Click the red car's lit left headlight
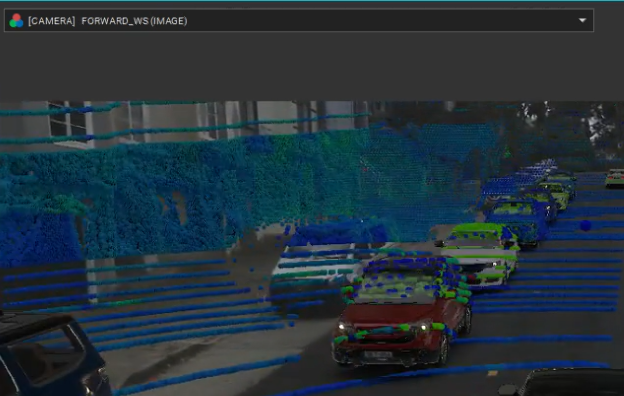The height and width of the screenshot is (396, 624). tap(342, 326)
